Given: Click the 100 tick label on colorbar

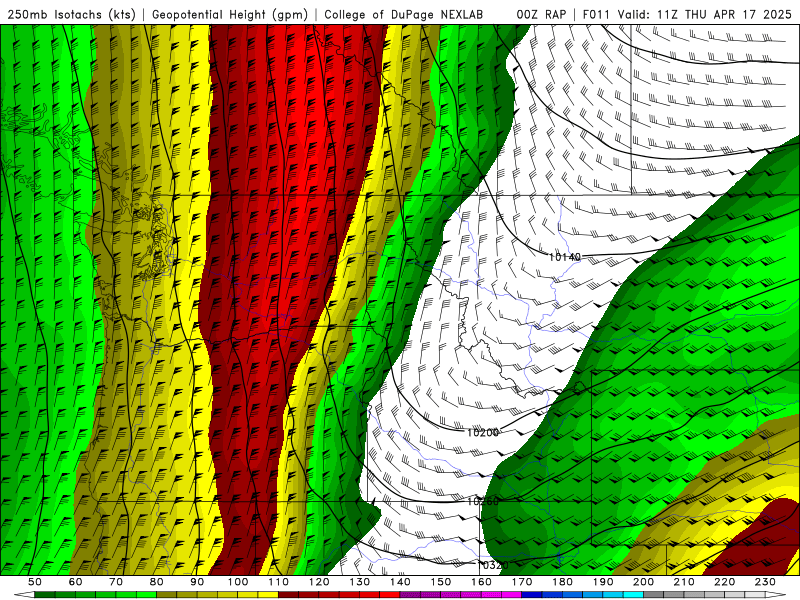Looking at the screenshot, I should click(238, 582).
